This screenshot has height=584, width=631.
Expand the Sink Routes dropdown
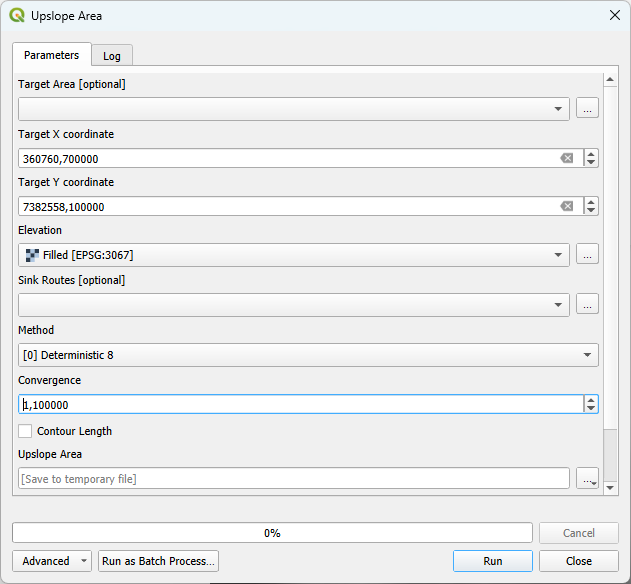point(293,304)
